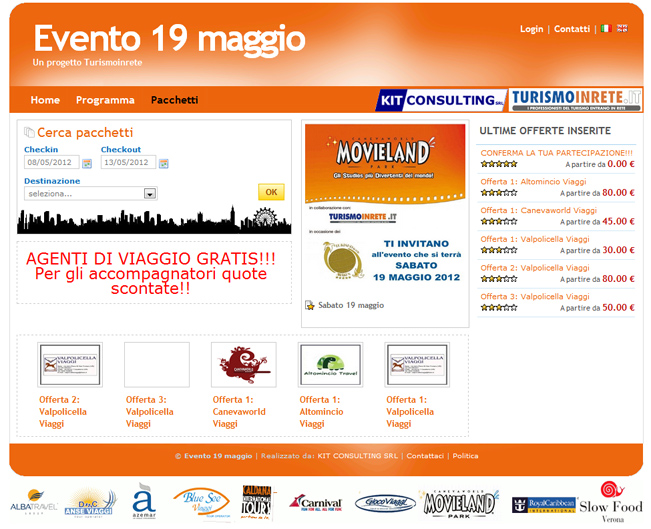Switch language via the Italian flag icon

click(x=606, y=28)
